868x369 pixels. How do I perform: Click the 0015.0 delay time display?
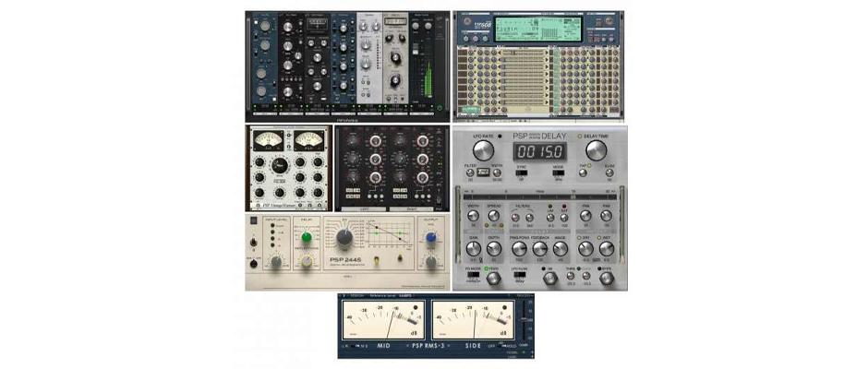pos(539,151)
